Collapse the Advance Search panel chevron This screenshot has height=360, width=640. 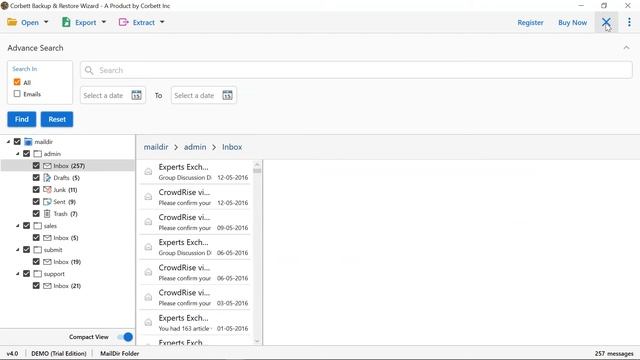(x=626, y=48)
